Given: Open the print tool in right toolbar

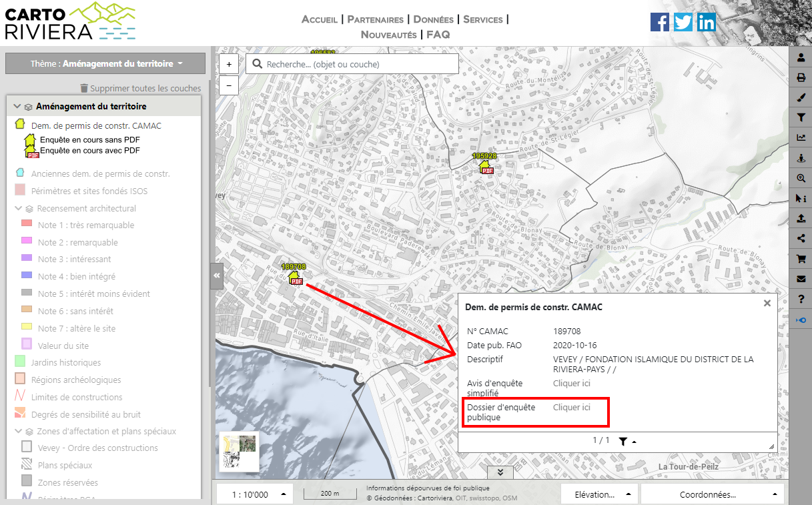Looking at the screenshot, I should click(x=801, y=78).
